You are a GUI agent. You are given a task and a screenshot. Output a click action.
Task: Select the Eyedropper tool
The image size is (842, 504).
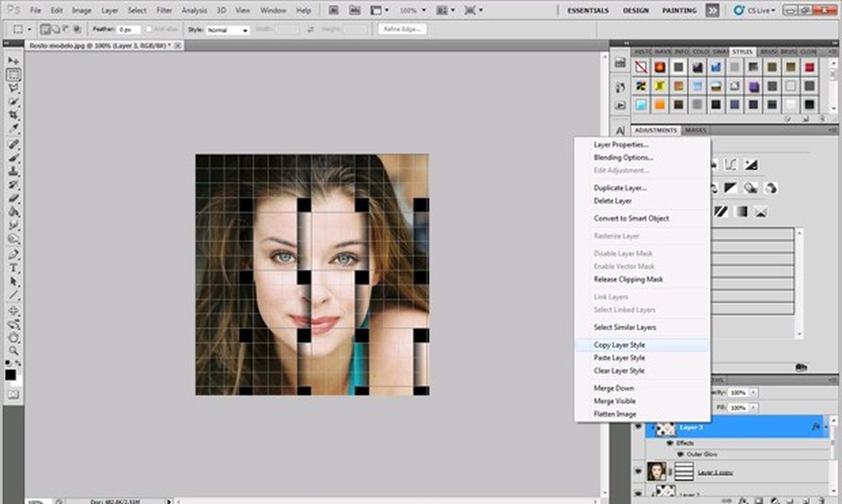pos(14,128)
